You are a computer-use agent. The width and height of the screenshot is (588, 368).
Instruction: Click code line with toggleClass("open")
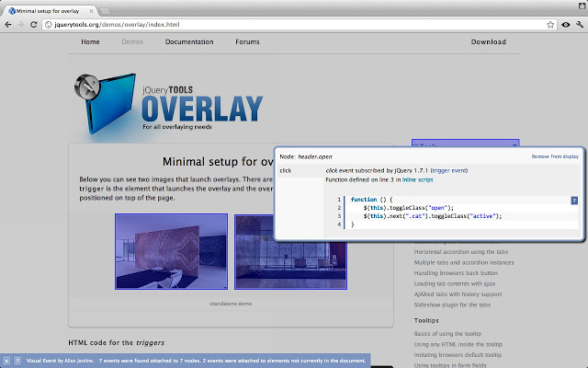pyautogui.click(x=408, y=208)
